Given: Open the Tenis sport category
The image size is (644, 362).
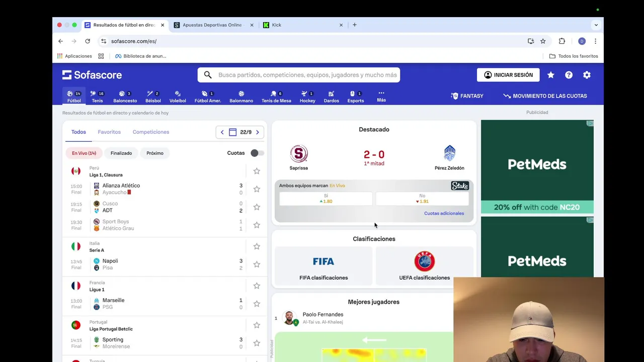Looking at the screenshot, I should pos(97,97).
